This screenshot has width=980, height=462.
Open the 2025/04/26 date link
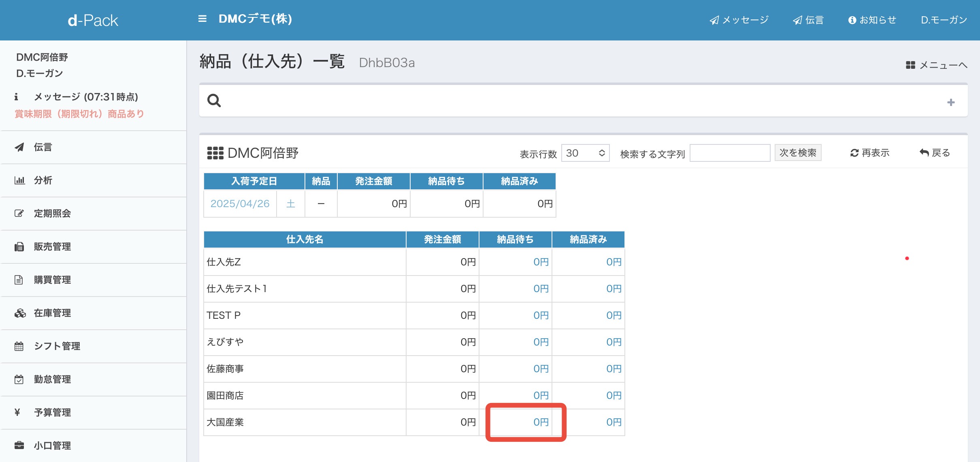click(x=240, y=203)
